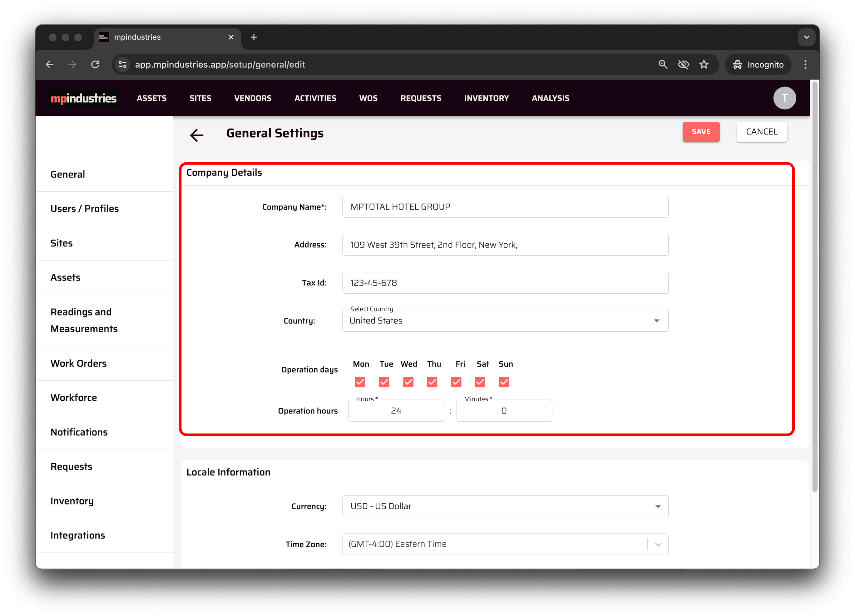Toggle the Sun operation day checkbox
Viewport: 855px width, 616px height.
[504, 382]
